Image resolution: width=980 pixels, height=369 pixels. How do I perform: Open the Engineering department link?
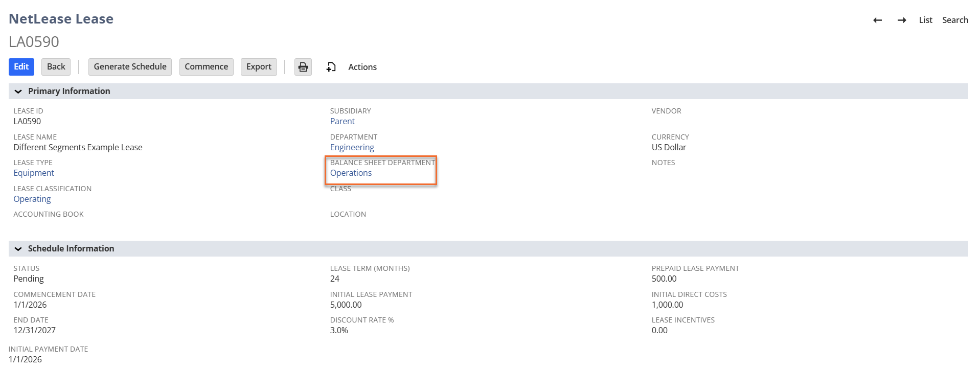click(x=352, y=148)
